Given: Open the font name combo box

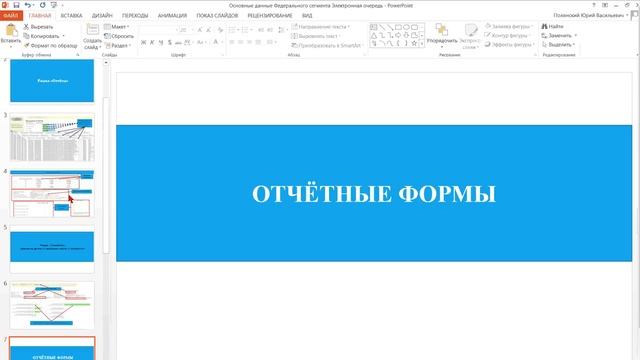Looking at the screenshot, I should 159,30.
